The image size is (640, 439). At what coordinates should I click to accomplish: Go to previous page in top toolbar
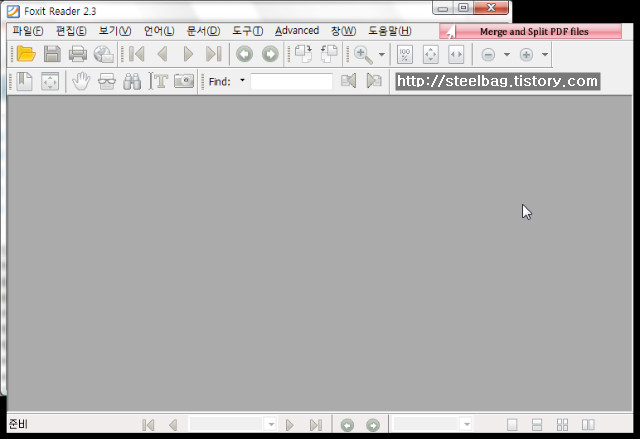coord(162,54)
